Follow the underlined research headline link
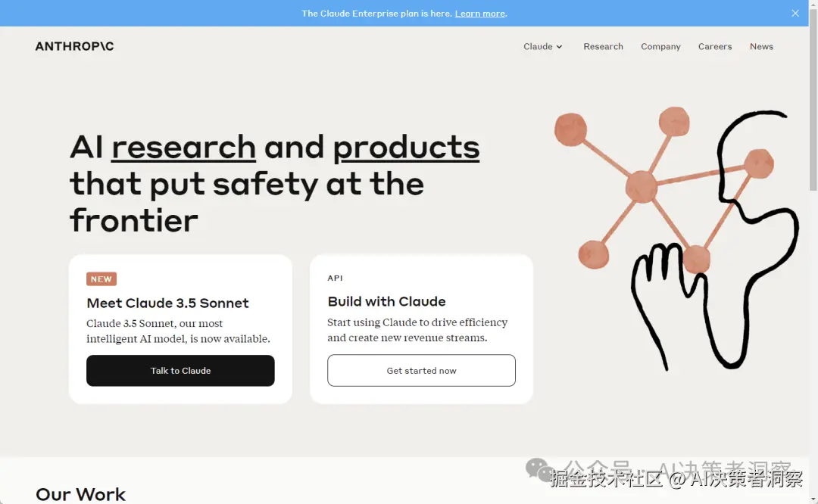The width and height of the screenshot is (818, 504). click(x=183, y=147)
